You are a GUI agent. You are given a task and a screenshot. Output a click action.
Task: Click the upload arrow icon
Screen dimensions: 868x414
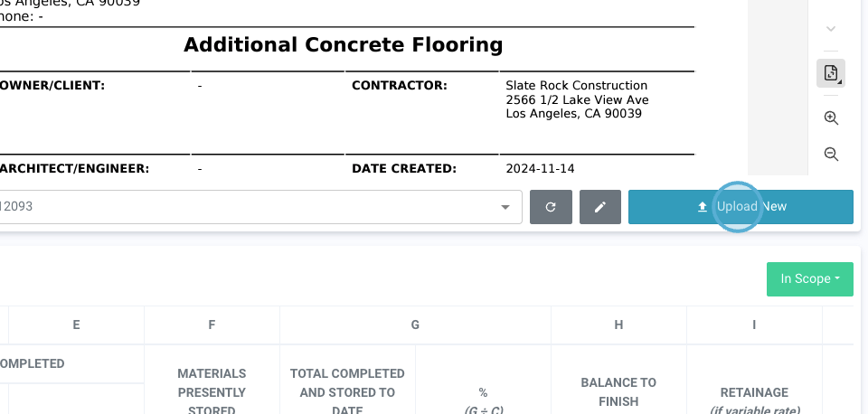703,207
